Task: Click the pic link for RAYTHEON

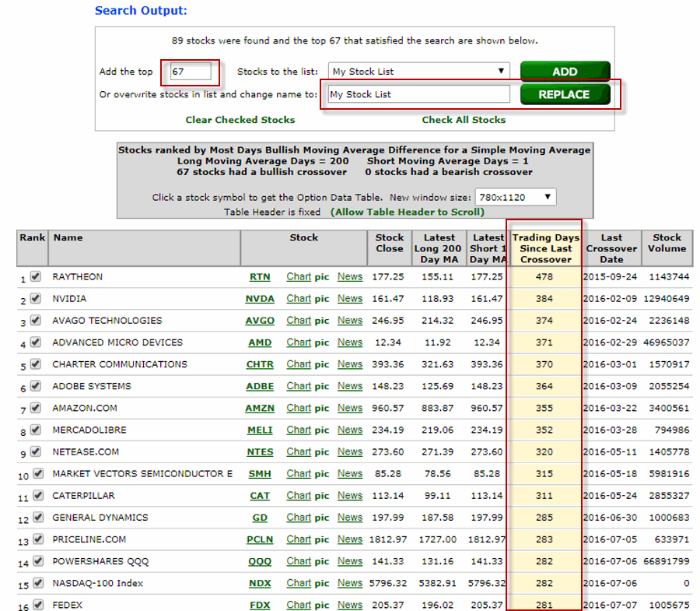Action: pos(321,277)
